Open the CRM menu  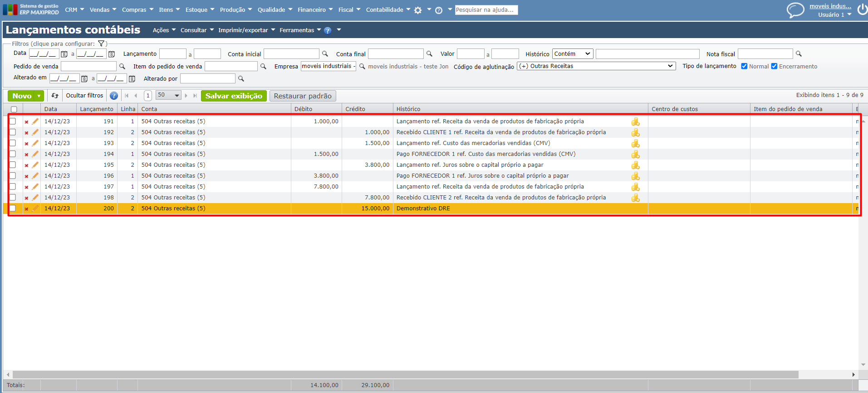click(74, 10)
